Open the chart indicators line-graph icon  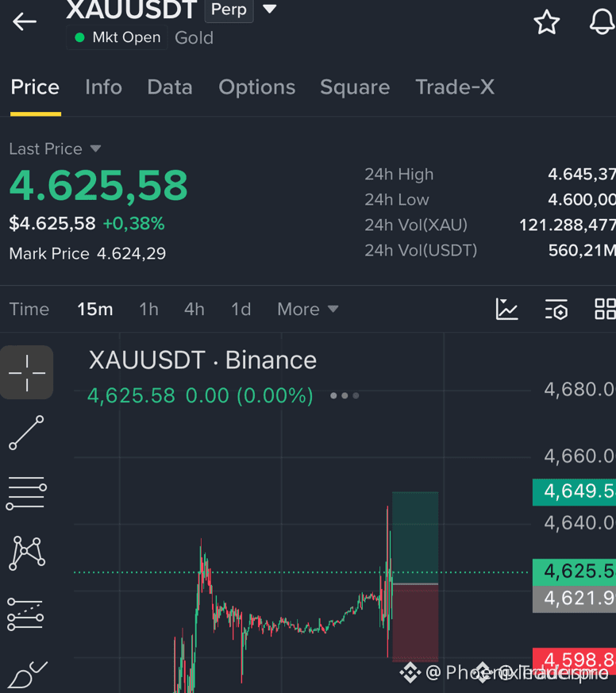coord(506,309)
